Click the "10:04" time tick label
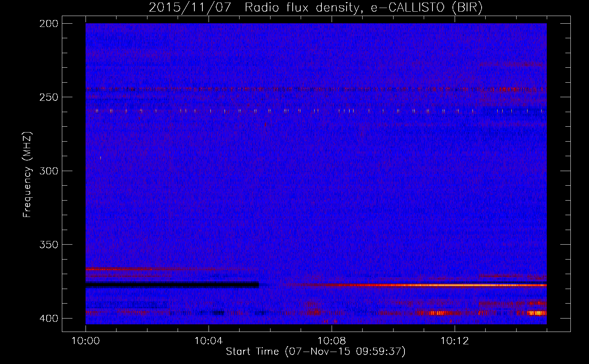Screen dimensions: 589x364 click(x=209, y=341)
